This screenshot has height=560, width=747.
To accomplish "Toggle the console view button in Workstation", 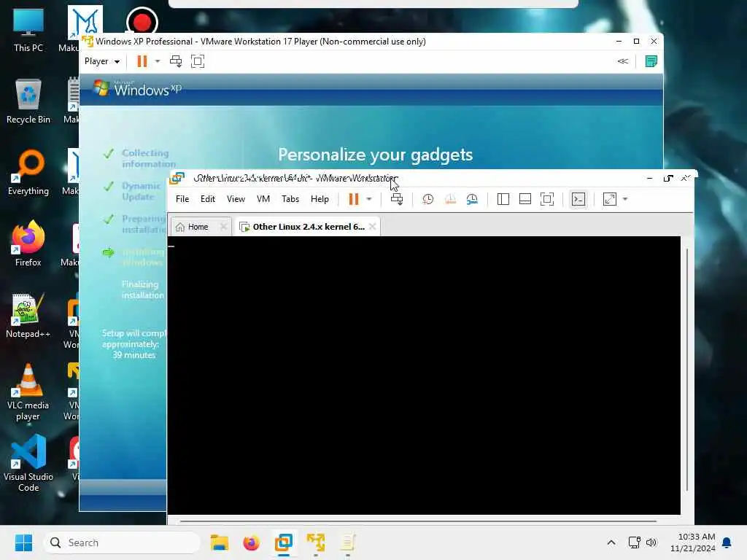I will 578,199.
